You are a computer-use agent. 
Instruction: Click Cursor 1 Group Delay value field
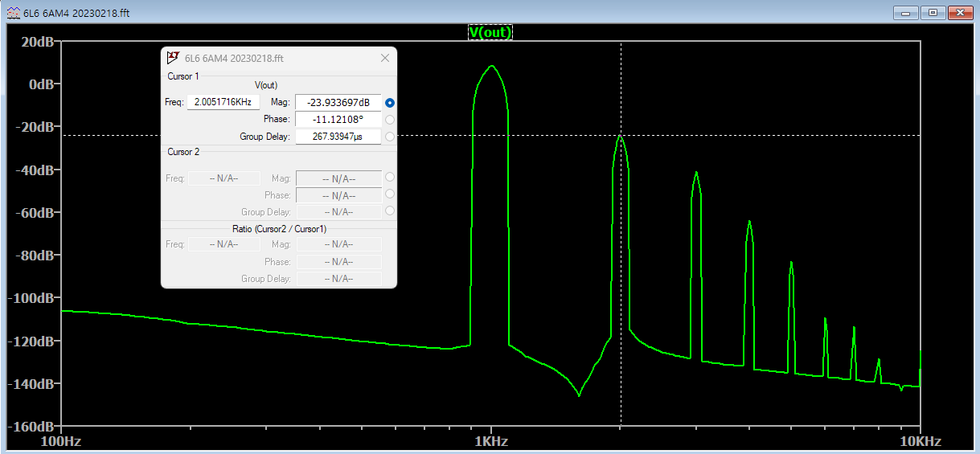point(338,137)
